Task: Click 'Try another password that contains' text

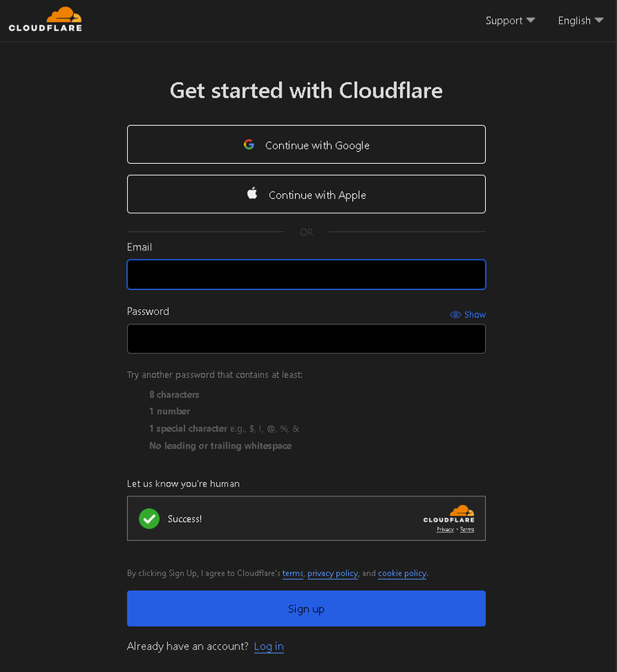Action: click(214, 375)
